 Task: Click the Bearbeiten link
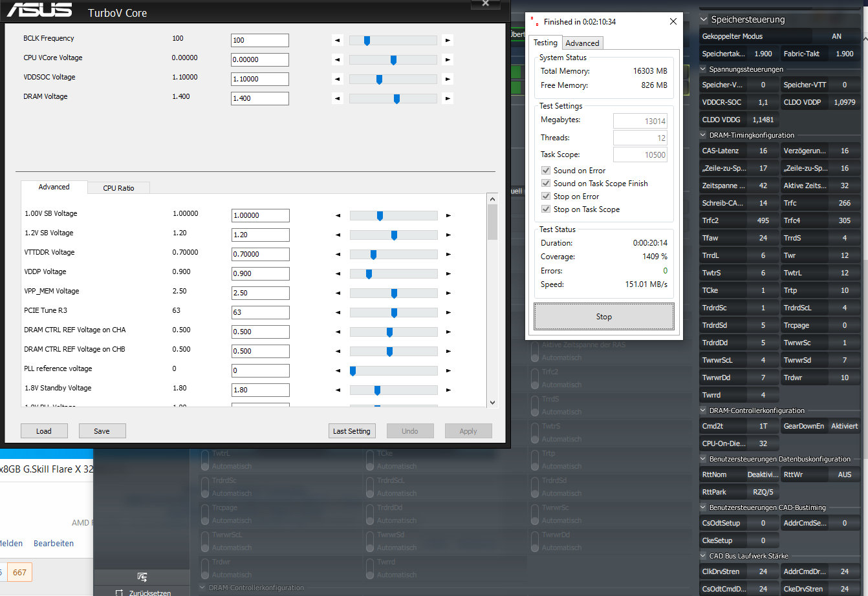click(x=54, y=544)
